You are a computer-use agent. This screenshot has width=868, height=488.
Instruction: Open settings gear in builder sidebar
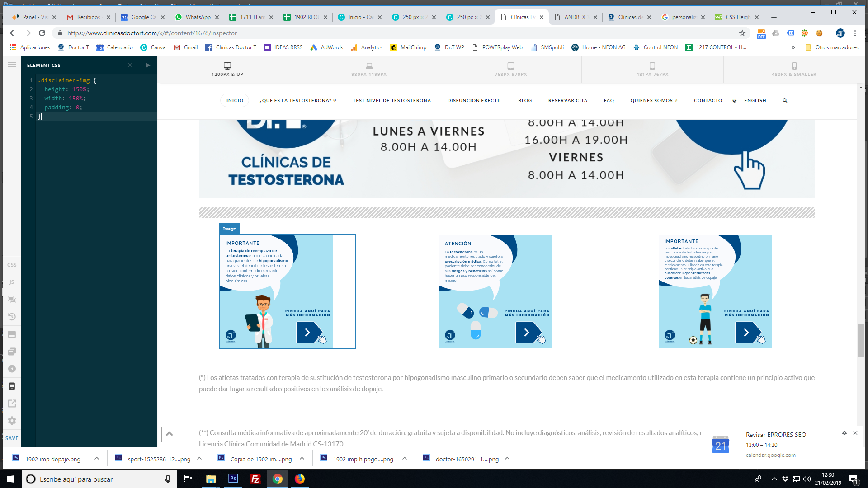[12, 421]
